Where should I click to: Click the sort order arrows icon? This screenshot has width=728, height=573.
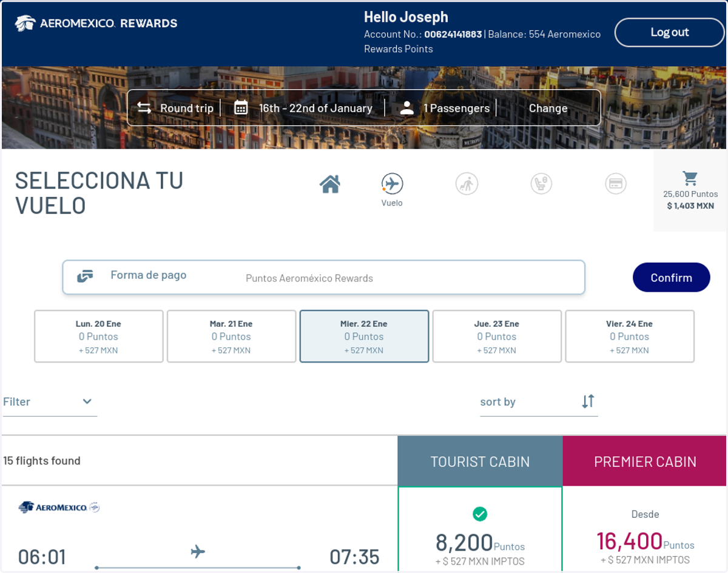click(588, 401)
